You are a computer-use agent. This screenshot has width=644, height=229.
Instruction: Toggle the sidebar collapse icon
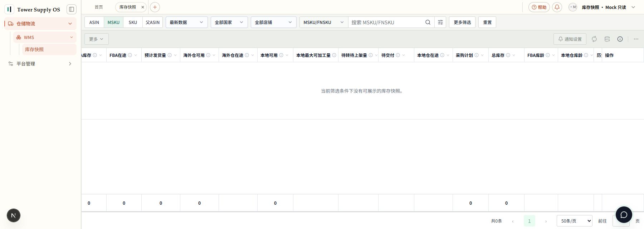pyautogui.click(x=72, y=9)
